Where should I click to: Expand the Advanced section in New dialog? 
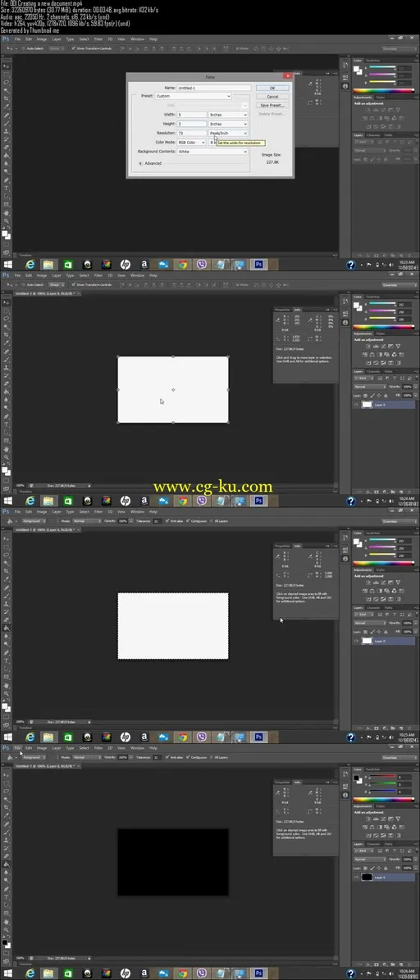(141, 163)
